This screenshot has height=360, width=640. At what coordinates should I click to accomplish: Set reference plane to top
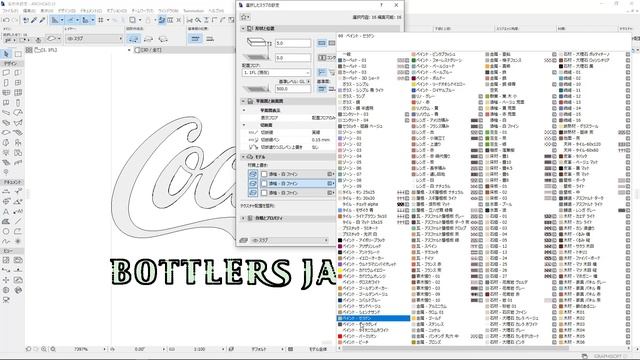click(x=196, y=39)
